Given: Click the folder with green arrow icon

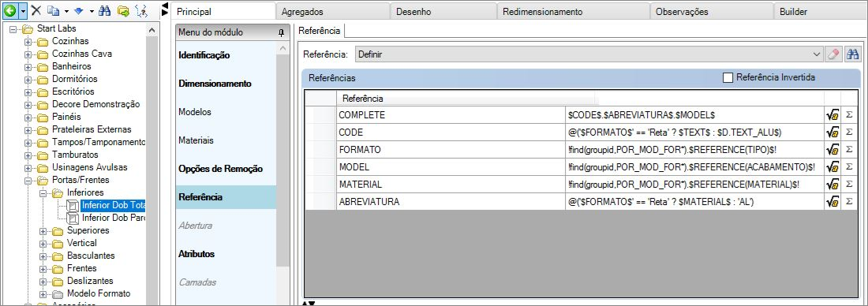Looking at the screenshot, I should pyautogui.click(x=123, y=10).
